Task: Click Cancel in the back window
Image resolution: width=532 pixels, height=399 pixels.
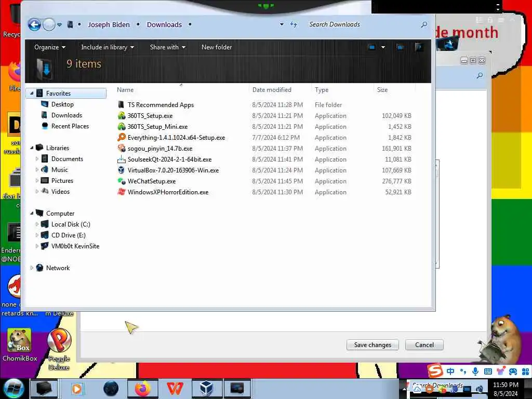Action: click(x=424, y=345)
